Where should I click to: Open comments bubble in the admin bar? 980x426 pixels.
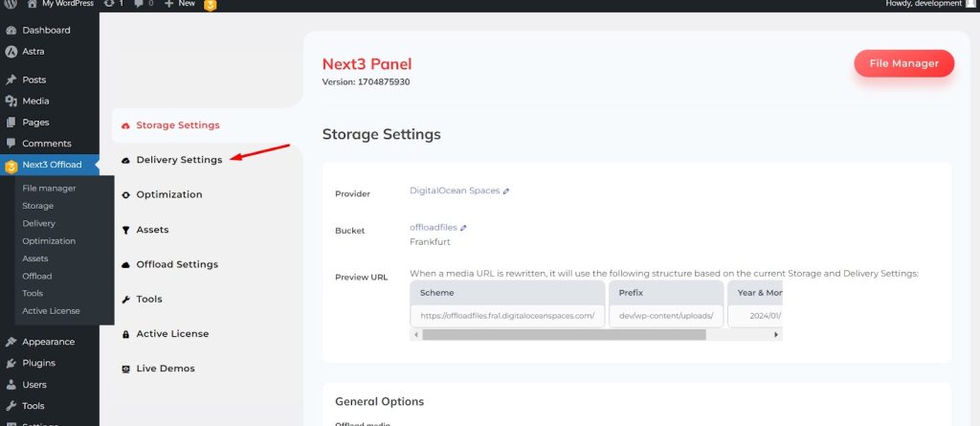pos(143,4)
